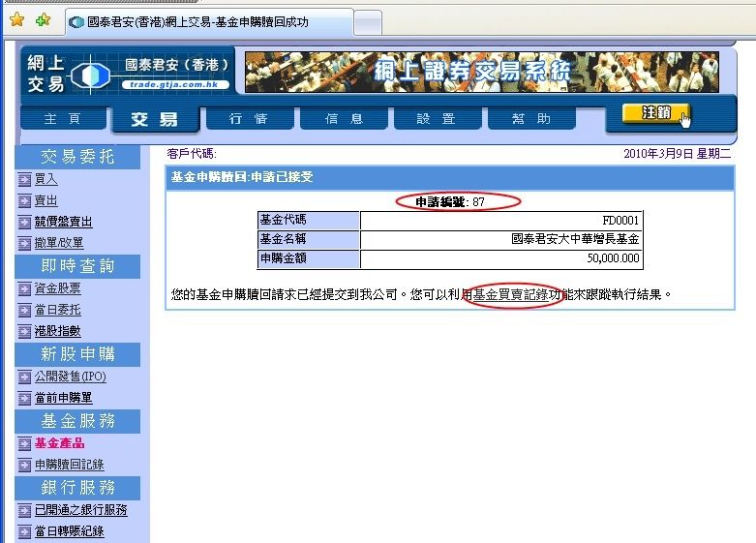
Task: Click the 50,000.000 amount cell
Action: [x=501, y=258]
